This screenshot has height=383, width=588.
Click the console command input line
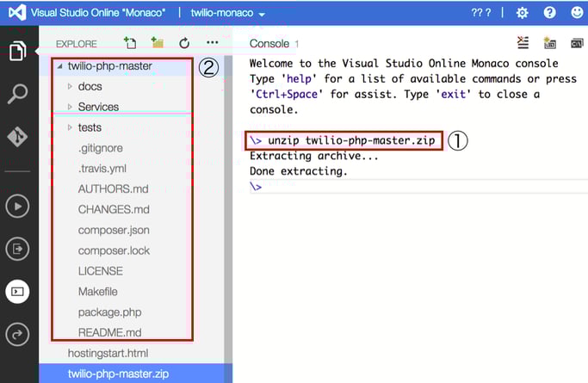(x=418, y=186)
